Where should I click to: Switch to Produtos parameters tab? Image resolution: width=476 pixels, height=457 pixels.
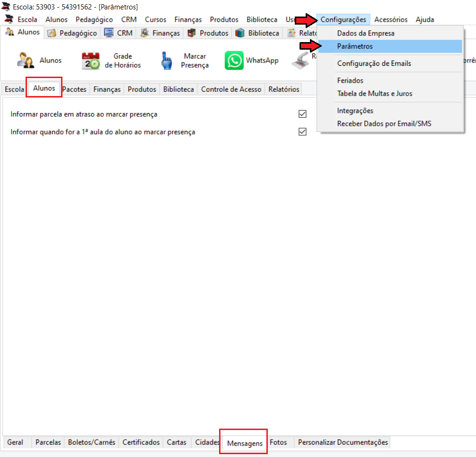click(x=142, y=89)
